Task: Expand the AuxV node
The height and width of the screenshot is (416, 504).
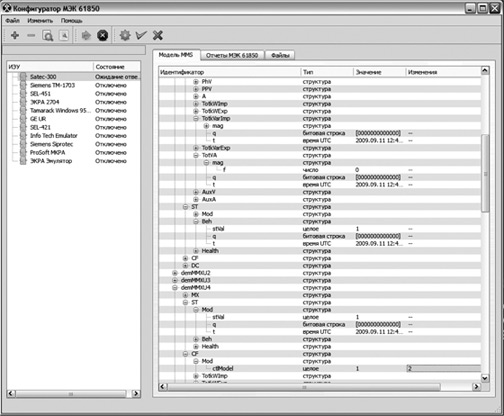Action: 196,192
